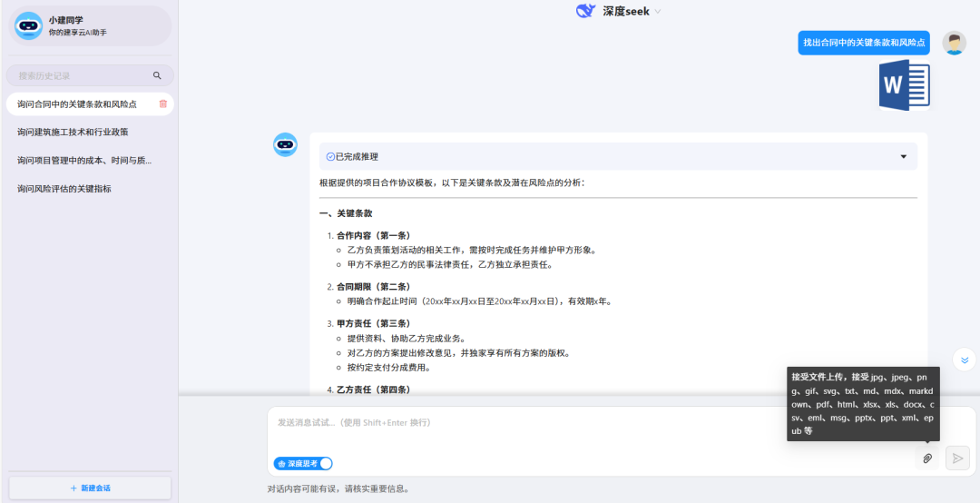
Task: Click the 新建会话 button
Action: 90,488
